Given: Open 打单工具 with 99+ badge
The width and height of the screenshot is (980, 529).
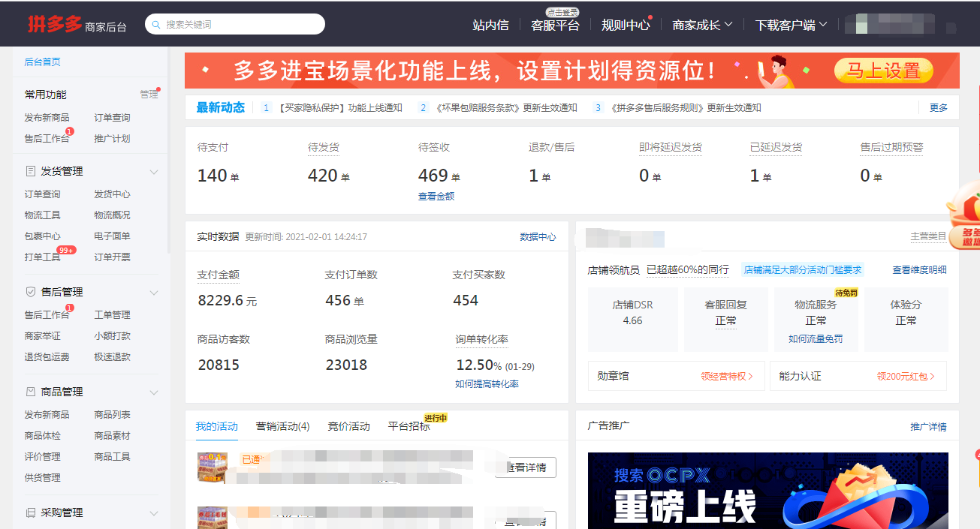Looking at the screenshot, I should coord(42,257).
